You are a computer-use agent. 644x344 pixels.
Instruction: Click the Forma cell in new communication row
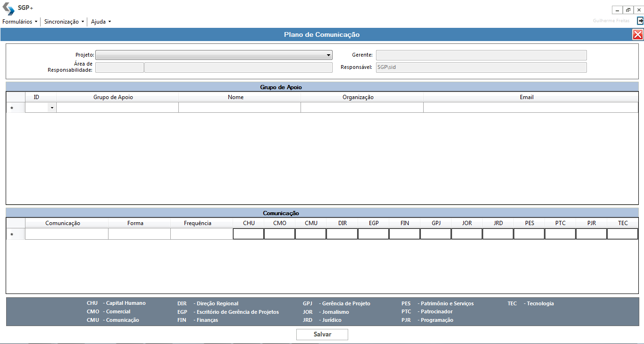[139, 234]
